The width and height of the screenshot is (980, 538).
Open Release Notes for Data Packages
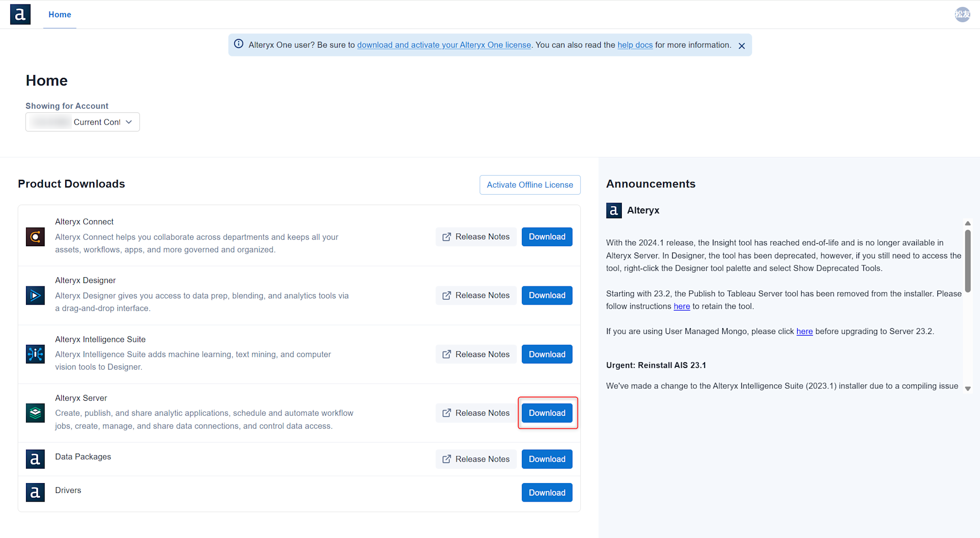pos(476,459)
